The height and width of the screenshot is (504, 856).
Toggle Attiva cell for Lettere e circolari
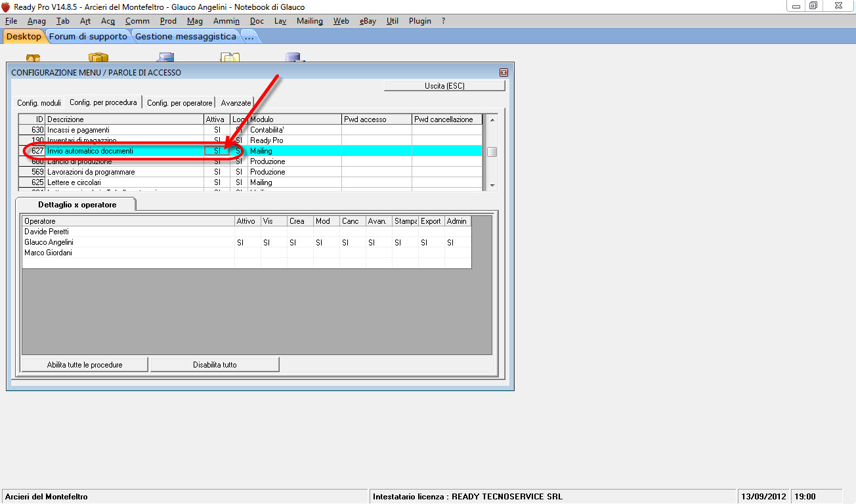point(217,182)
